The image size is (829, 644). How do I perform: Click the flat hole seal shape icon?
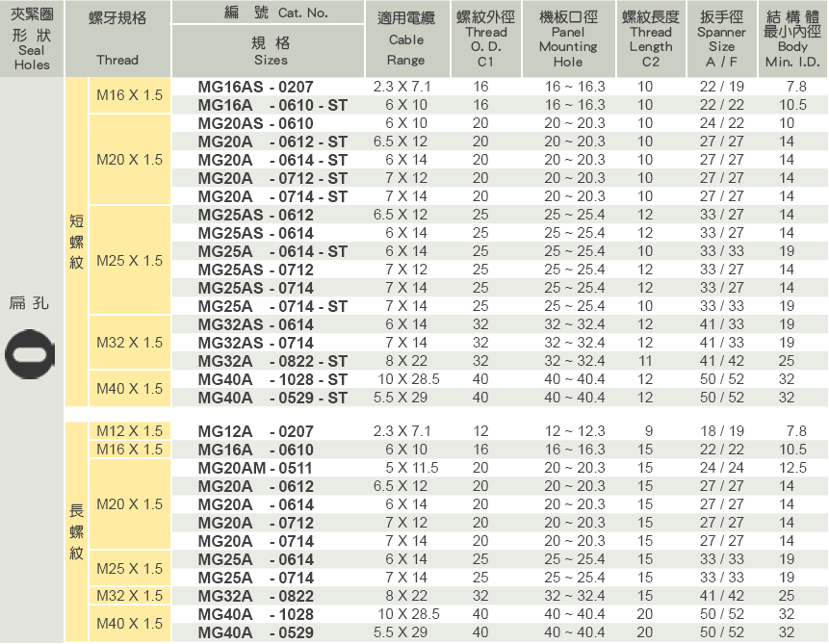[x=30, y=353]
